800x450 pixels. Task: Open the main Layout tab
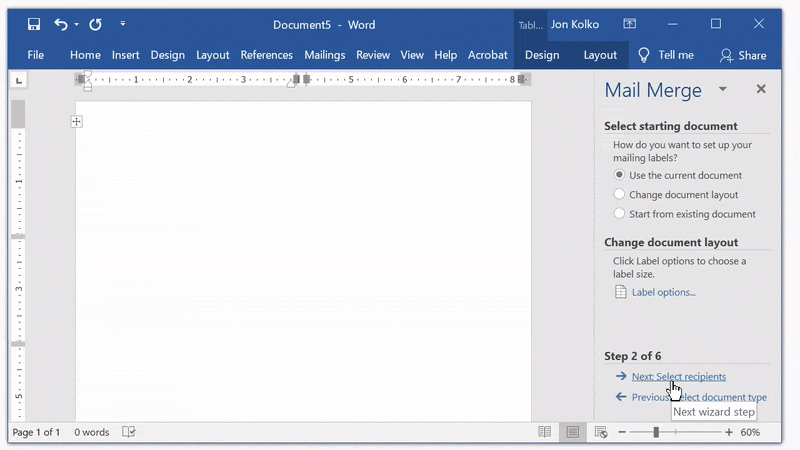click(212, 55)
